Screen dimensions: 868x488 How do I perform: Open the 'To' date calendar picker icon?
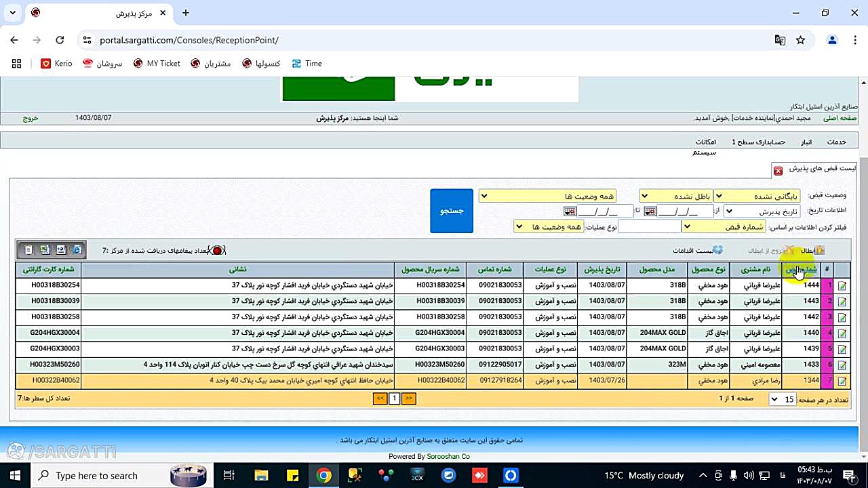(x=570, y=211)
